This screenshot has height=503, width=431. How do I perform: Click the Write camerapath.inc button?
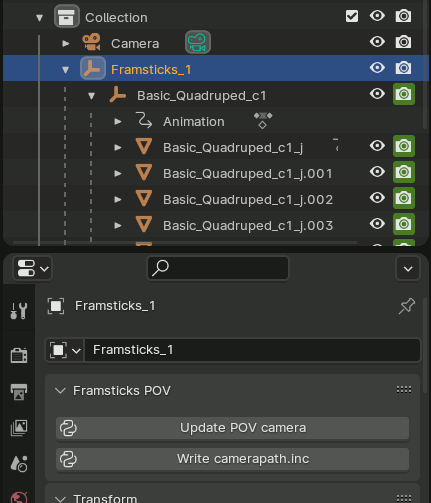[232, 459]
